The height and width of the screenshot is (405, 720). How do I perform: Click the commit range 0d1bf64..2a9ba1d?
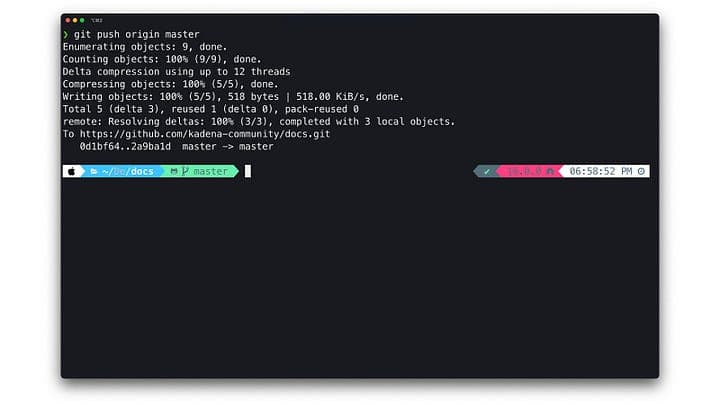[x=125, y=146]
